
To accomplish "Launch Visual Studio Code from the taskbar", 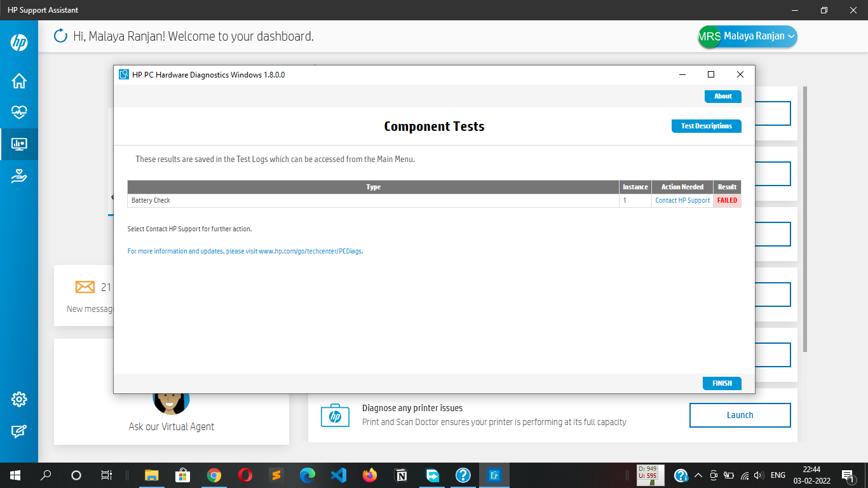I will [x=338, y=475].
